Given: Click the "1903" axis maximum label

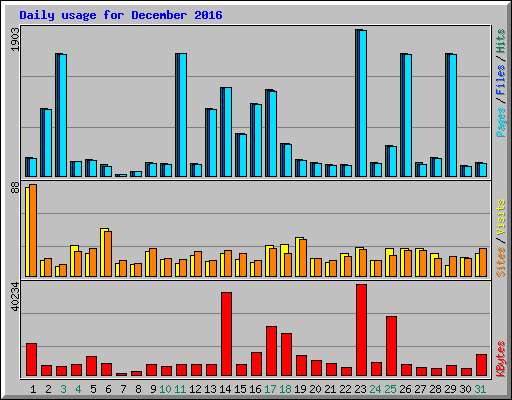Looking at the screenshot, I should (x=15, y=40).
